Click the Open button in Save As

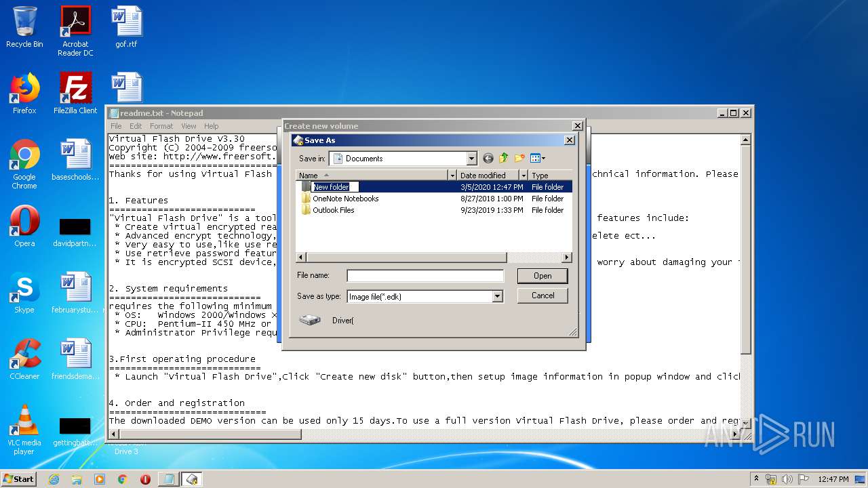pyautogui.click(x=542, y=276)
